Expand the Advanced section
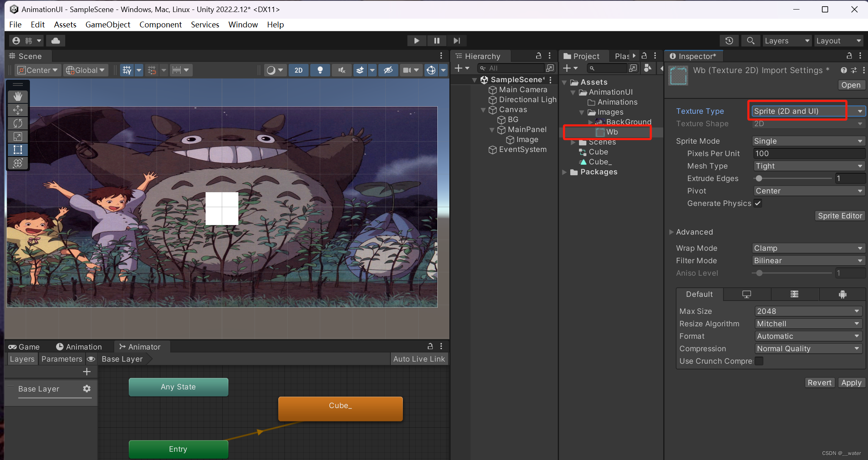The image size is (868, 460). [671, 232]
